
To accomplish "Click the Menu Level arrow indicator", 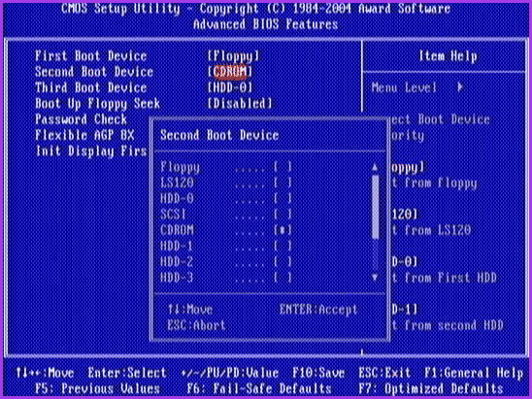I will pyautogui.click(x=460, y=87).
